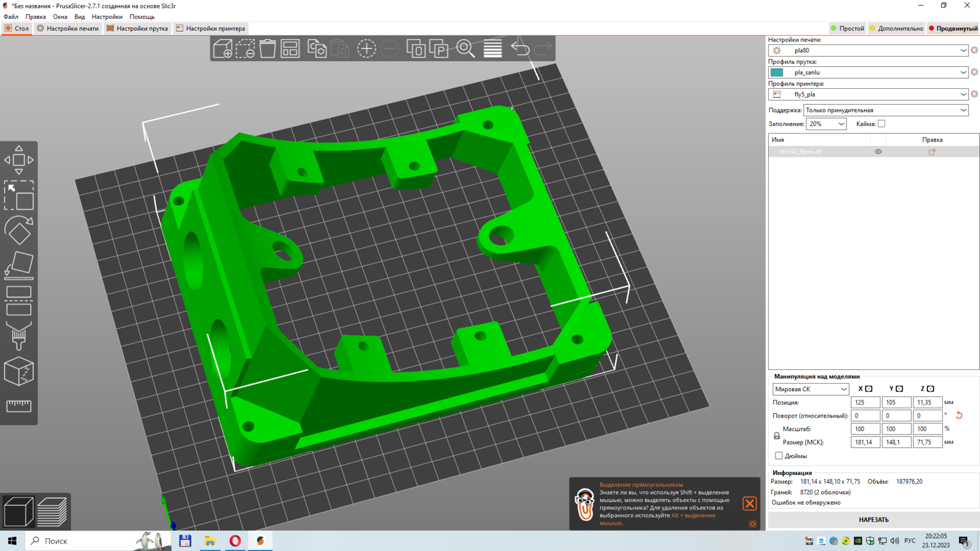
Task: Open the Вид menu
Action: tap(80, 17)
